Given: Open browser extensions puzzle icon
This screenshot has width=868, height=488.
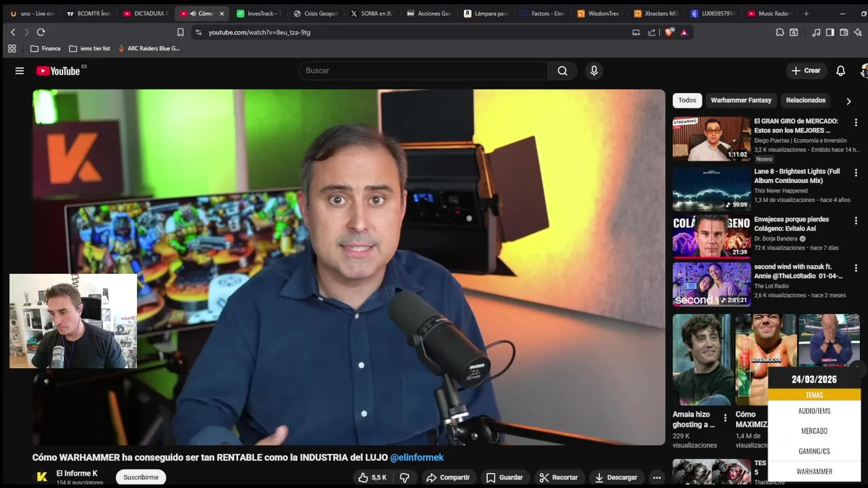Looking at the screenshot, I should [780, 32].
